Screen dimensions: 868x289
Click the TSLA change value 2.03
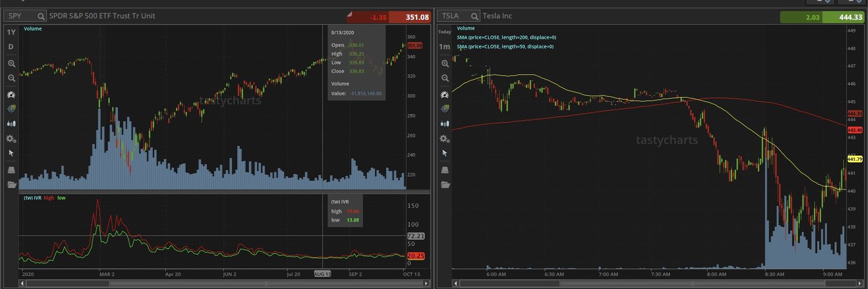[812, 17]
